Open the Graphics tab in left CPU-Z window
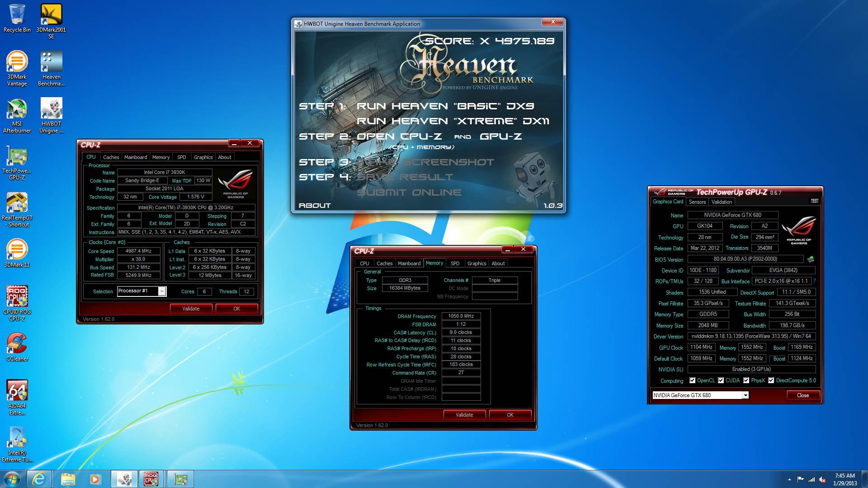 coord(203,157)
